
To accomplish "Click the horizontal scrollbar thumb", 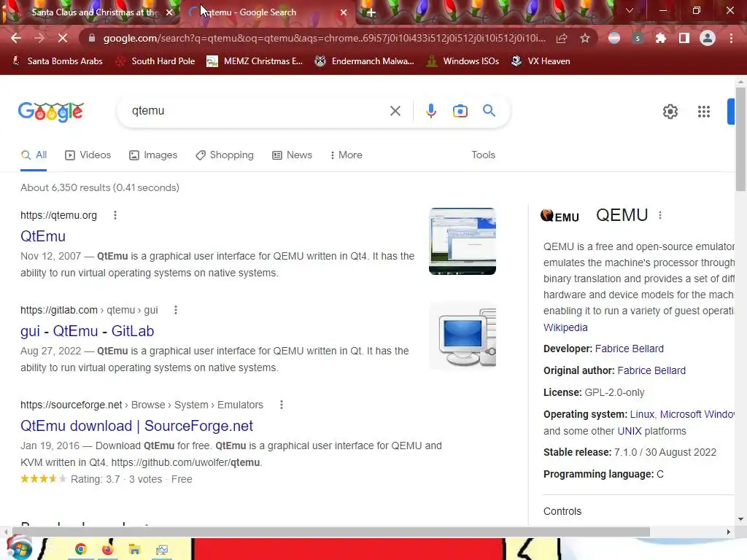I will click(331, 532).
